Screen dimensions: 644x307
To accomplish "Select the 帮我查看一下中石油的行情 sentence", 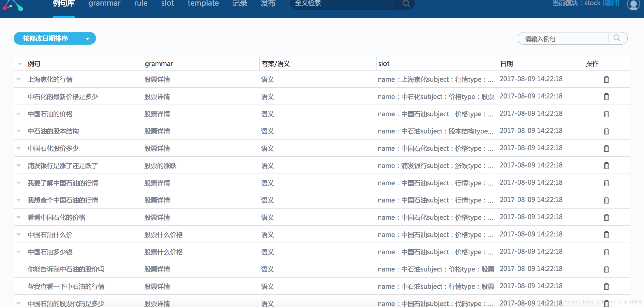I will click(x=66, y=286).
